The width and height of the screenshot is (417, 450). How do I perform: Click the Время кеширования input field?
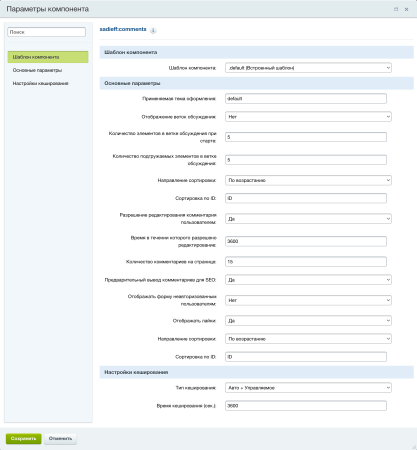306,406
